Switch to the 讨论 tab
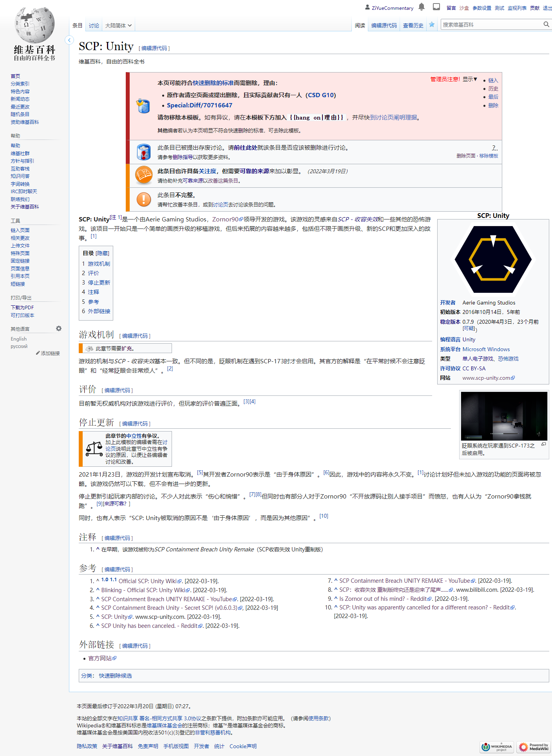 point(94,25)
